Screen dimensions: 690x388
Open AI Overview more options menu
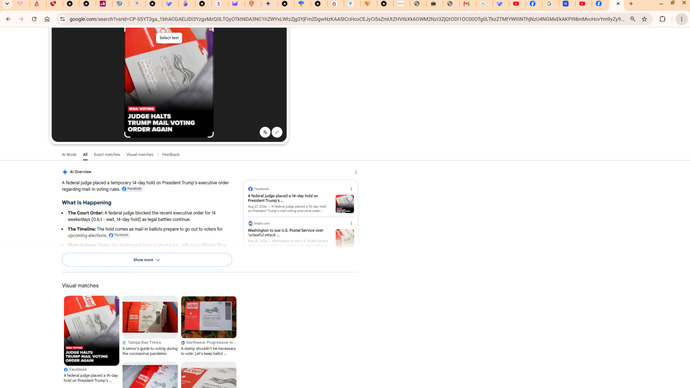tap(356, 172)
